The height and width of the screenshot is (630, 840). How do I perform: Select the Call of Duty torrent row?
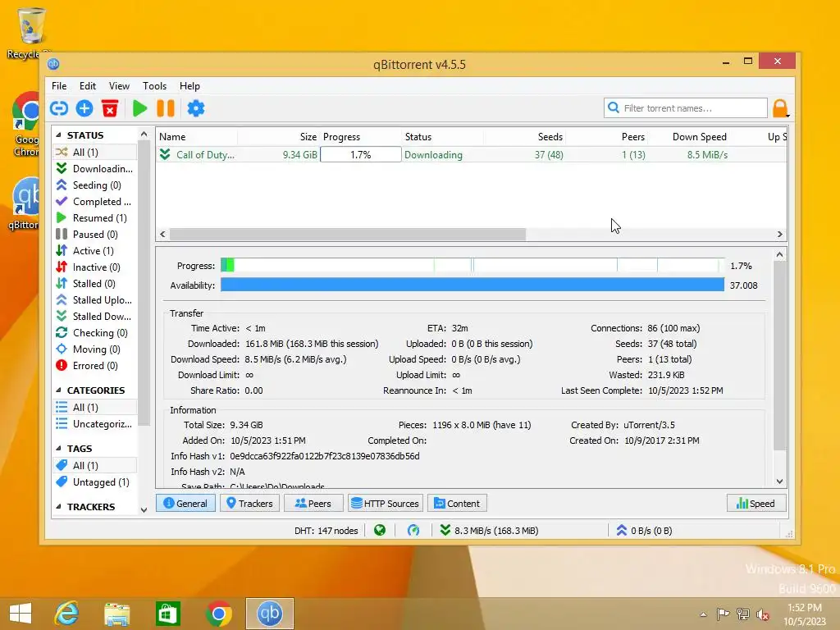coord(471,155)
